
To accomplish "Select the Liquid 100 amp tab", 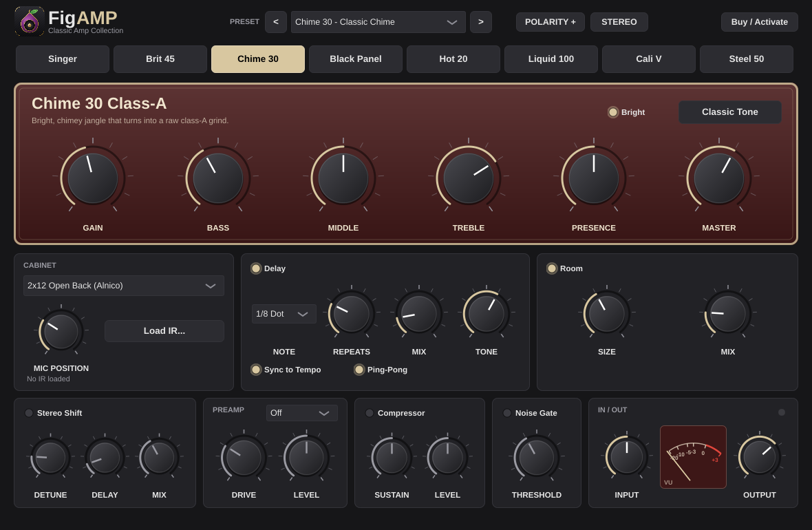I will pyautogui.click(x=551, y=59).
